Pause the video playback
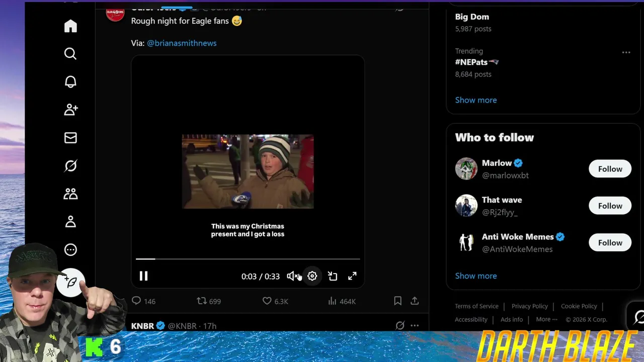This screenshot has height=362, width=644. click(143, 276)
